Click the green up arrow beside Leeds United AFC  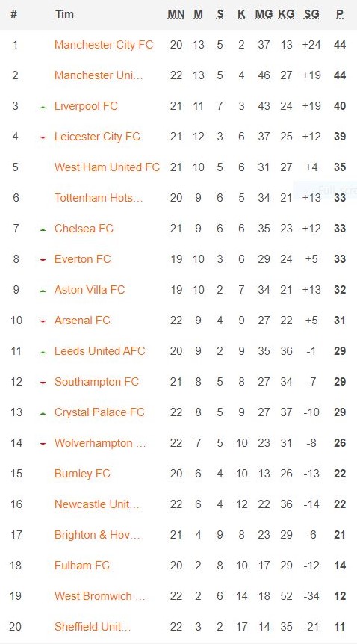tap(43, 353)
